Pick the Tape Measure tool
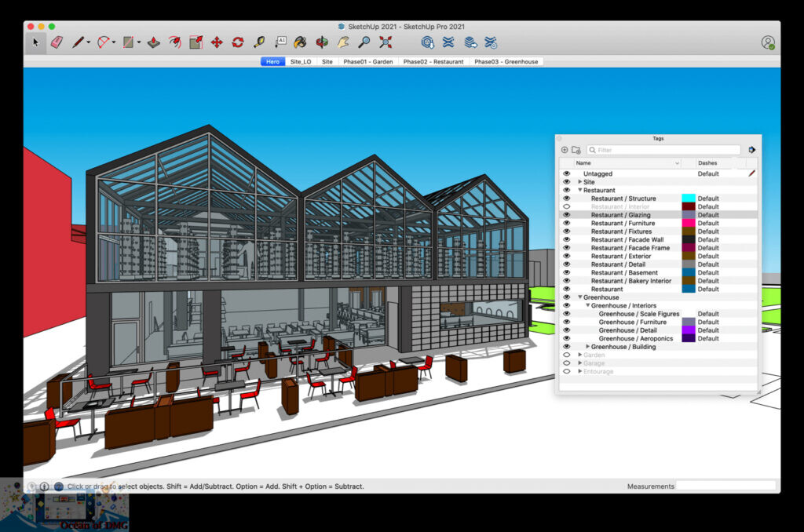This screenshot has width=804, height=532. (259, 42)
